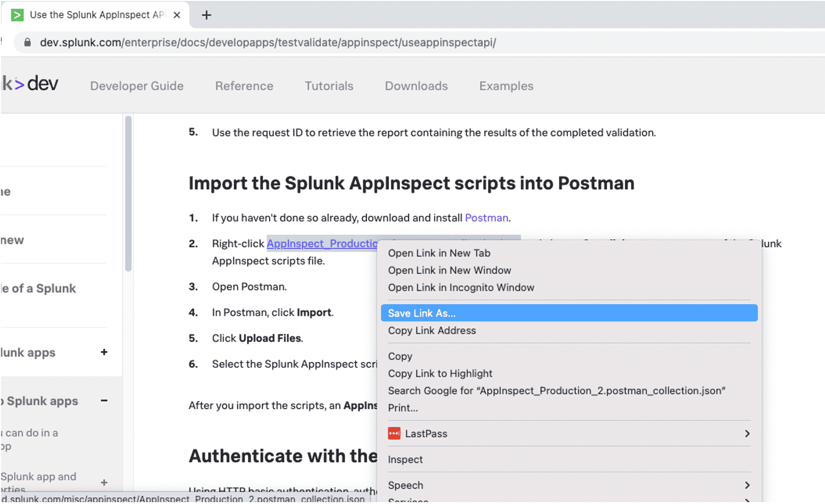Click heading 'Import the Splunk AppInspect scripts into Postman'
The height and width of the screenshot is (504, 825).
411,183
